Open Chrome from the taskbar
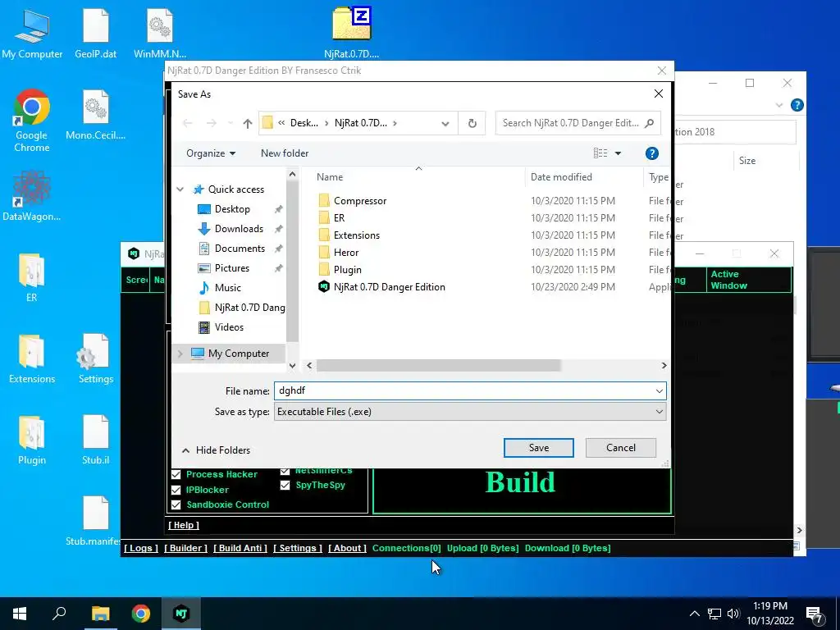 141,614
